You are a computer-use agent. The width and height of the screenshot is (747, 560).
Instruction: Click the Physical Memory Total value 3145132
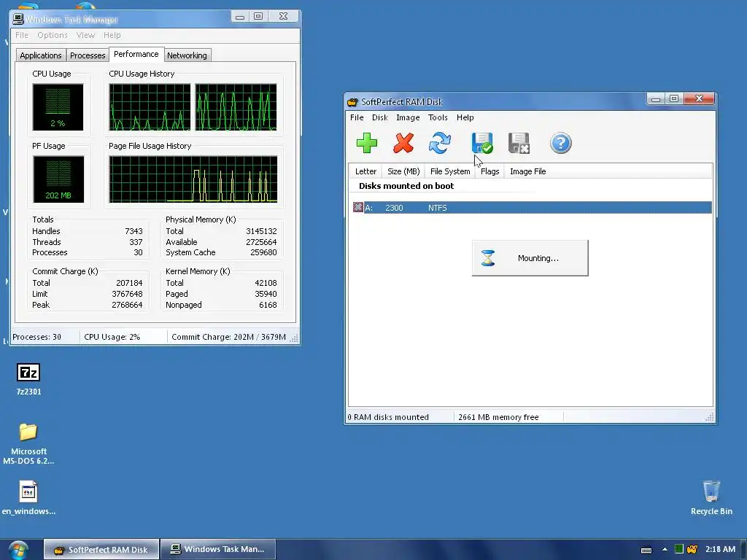pos(261,231)
